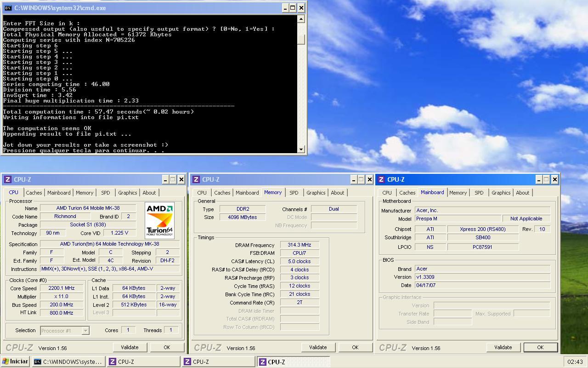Click the Multiplier value x 11.0
588x368 pixels.
pyautogui.click(x=62, y=296)
